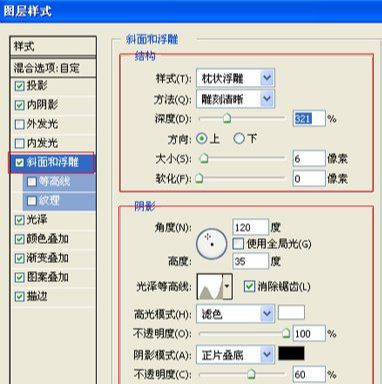Viewport: 382px width, 384px height.
Task: Click the black shadow color swatch
Action: coord(291,354)
